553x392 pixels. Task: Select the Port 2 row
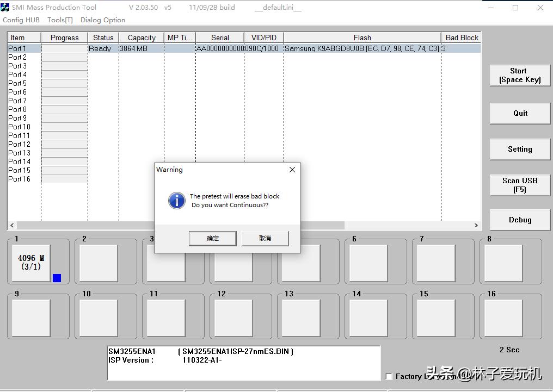(244, 57)
